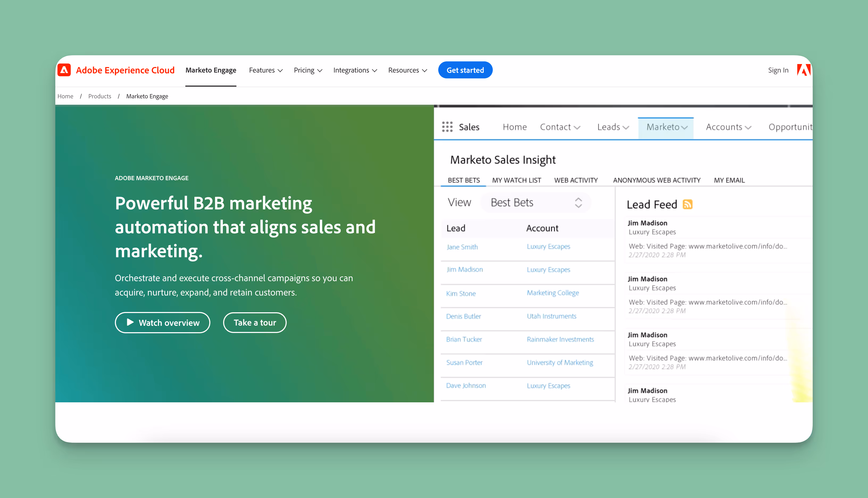Expand the Integrations menu
Screen dimensions: 868x498
[355, 70]
